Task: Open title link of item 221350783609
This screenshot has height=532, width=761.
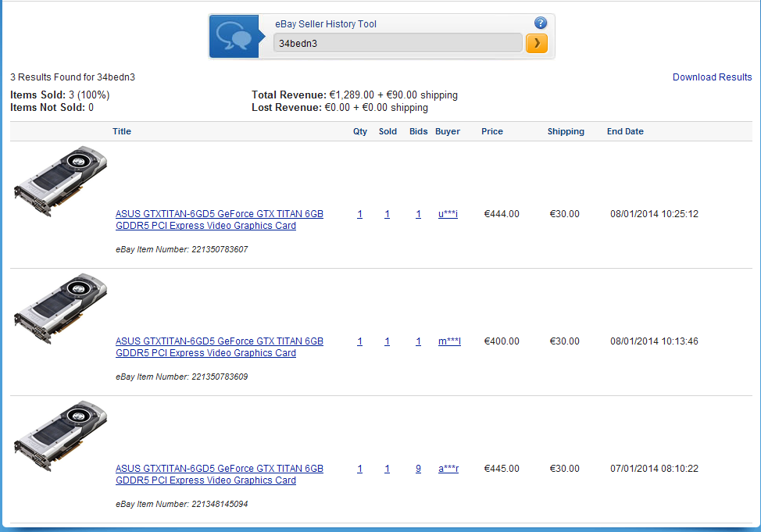Action: (x=219, y=347)
